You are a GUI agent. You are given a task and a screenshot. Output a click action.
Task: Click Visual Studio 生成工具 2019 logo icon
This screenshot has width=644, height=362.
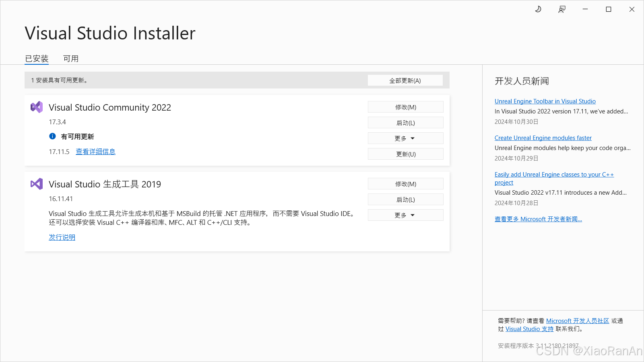(x=37, y=184)
